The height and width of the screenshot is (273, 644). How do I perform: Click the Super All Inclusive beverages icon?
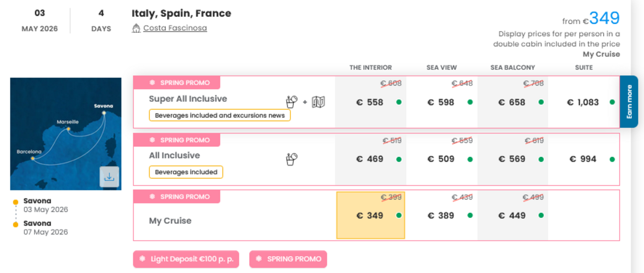click(291, 101)
